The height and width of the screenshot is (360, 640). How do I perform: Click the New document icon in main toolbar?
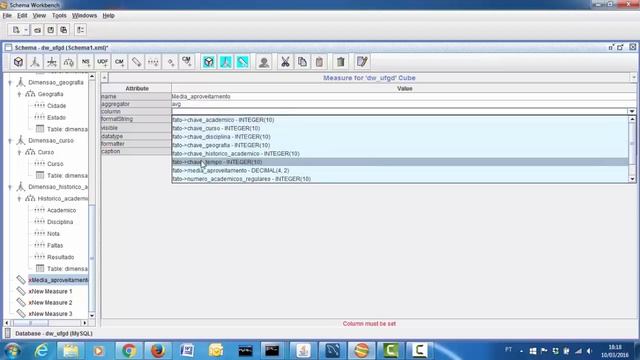(x=16, y=30)
